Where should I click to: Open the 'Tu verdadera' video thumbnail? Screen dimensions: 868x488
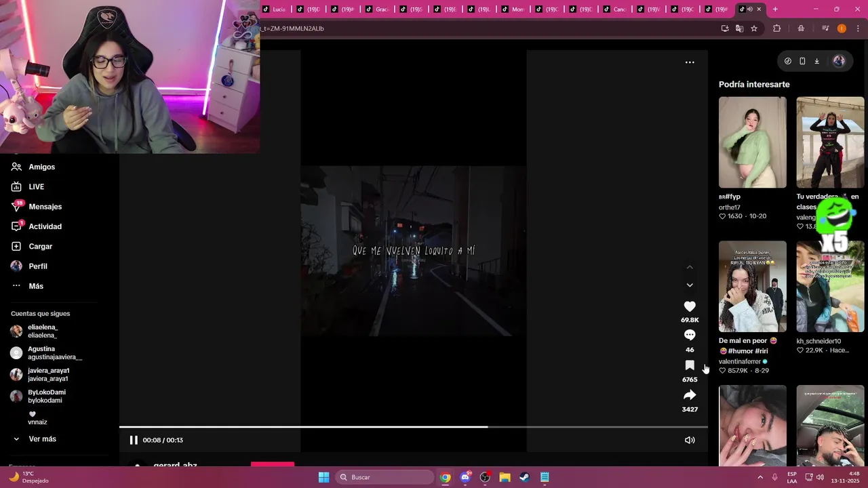point(830,142)
